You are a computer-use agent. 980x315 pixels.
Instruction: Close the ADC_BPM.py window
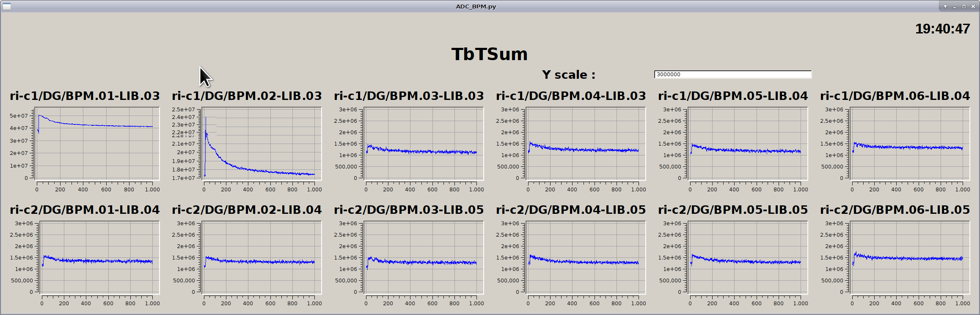(973, 6)
